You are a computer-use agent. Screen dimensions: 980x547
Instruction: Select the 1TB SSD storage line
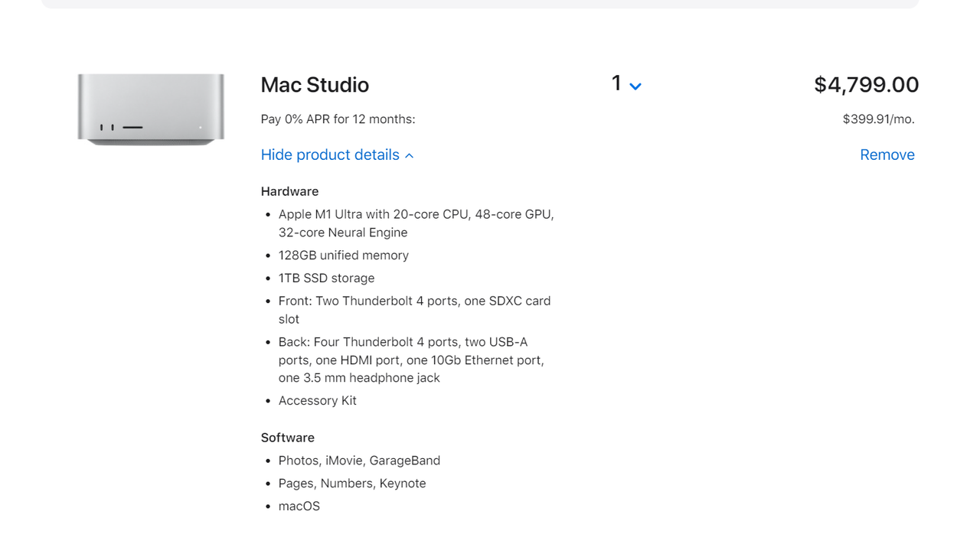(327, 278)
